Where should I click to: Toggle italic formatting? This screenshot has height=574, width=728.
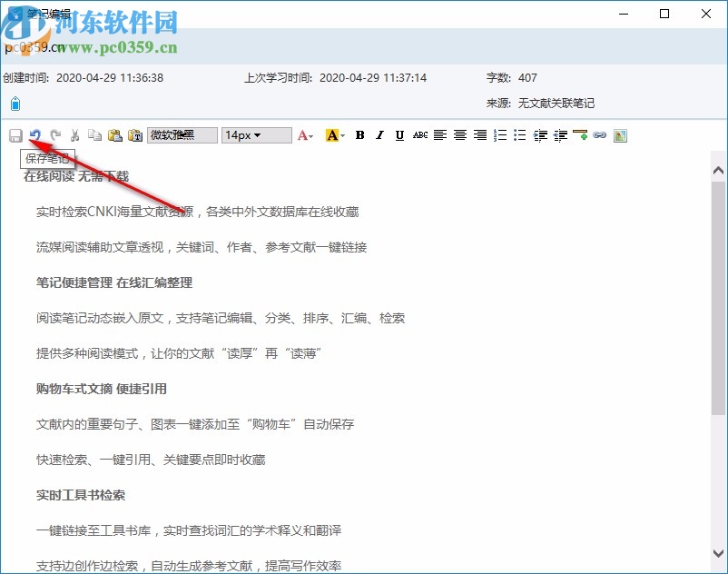pyautogui.click(x=379, y=134)
